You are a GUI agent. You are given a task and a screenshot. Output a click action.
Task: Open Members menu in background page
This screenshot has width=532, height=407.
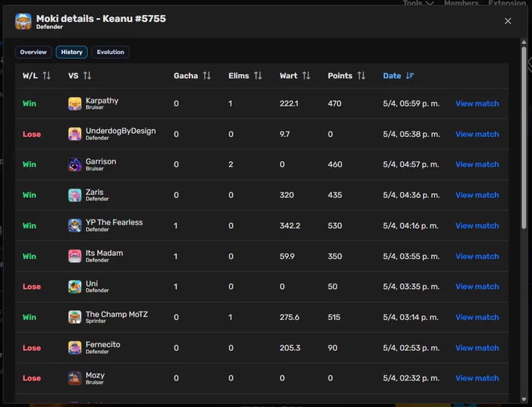tap(461, 3)
